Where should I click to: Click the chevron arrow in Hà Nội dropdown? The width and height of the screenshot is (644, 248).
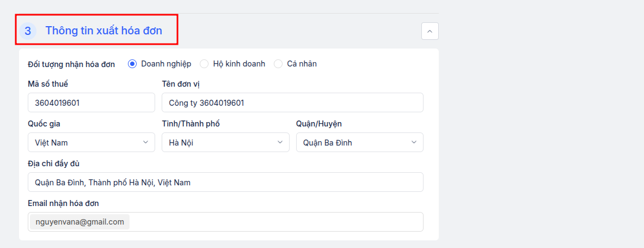point(280,142)
